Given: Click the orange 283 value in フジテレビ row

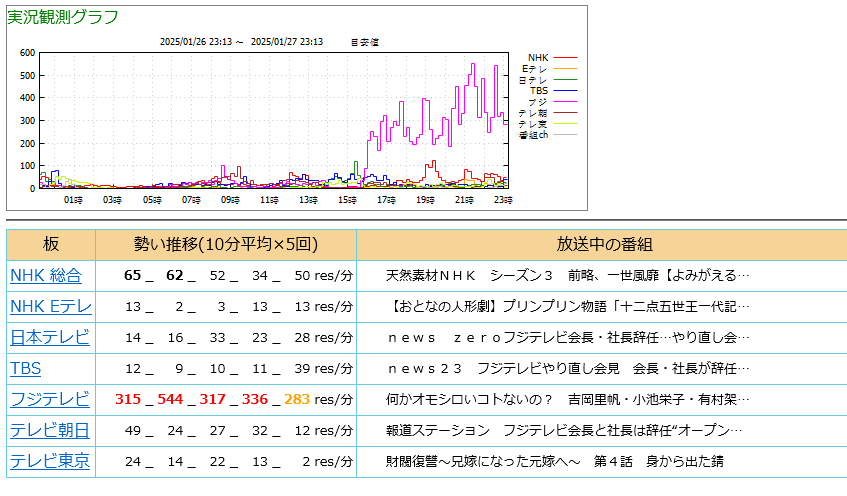Looking at the screenshot, I should click(297, 399).
